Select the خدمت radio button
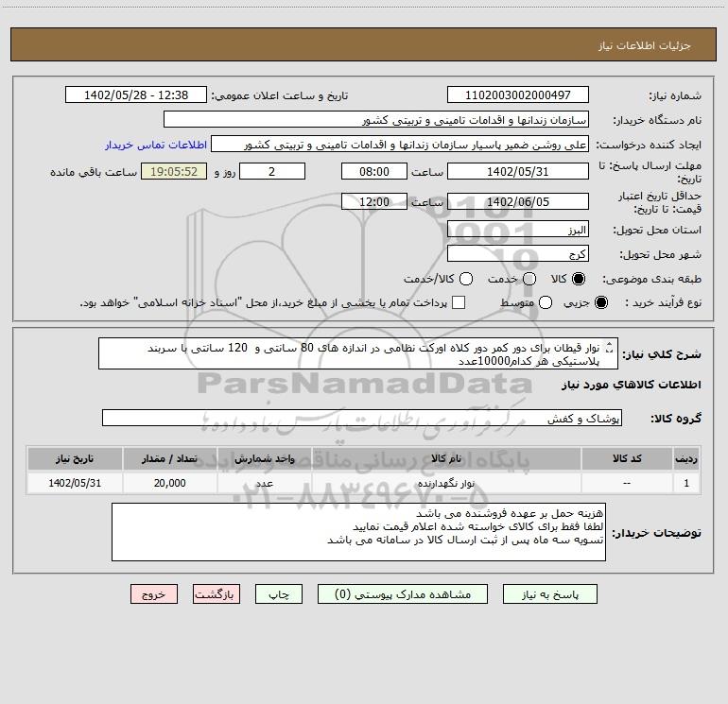The height and width of the screenshot is (704, 728). 529,279
